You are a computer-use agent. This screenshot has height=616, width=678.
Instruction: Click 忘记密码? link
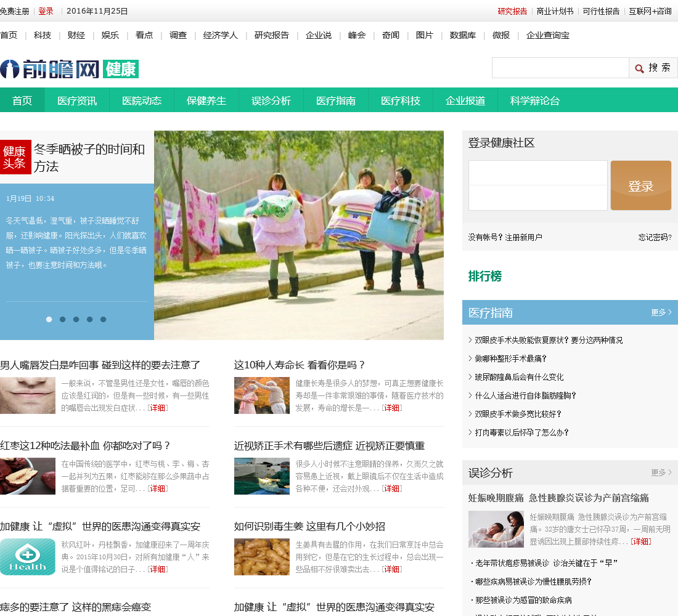pyautogui.click(x=655, y=237)
